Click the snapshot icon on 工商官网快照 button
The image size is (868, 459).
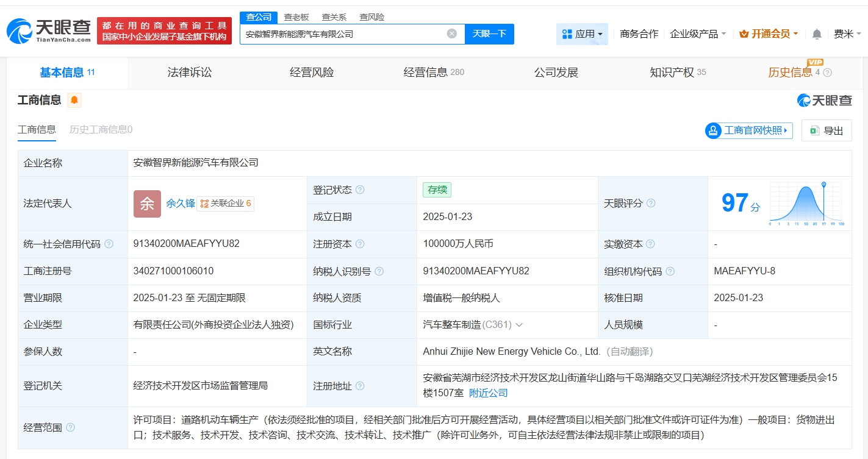pyautogui.click(x=713, y=130)
